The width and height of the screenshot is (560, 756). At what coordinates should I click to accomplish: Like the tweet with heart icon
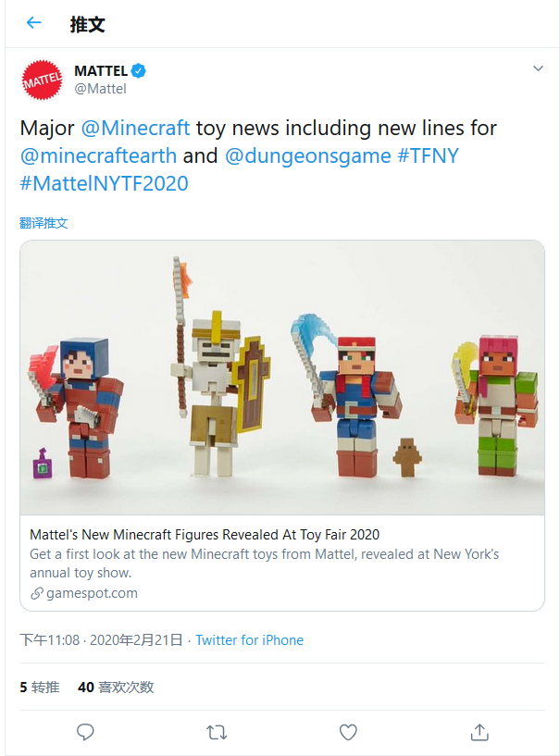click(x=348, y=732)
